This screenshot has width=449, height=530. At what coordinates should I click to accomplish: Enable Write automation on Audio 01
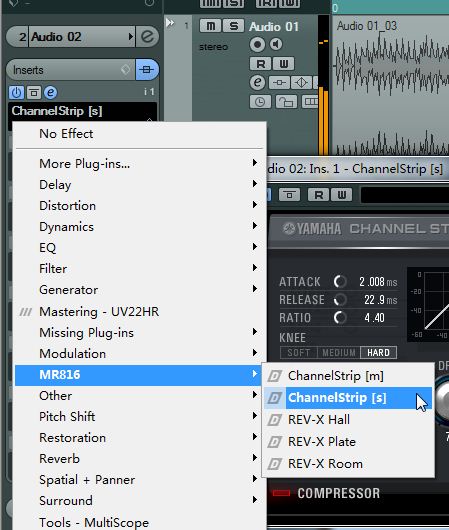click(283, 64)
